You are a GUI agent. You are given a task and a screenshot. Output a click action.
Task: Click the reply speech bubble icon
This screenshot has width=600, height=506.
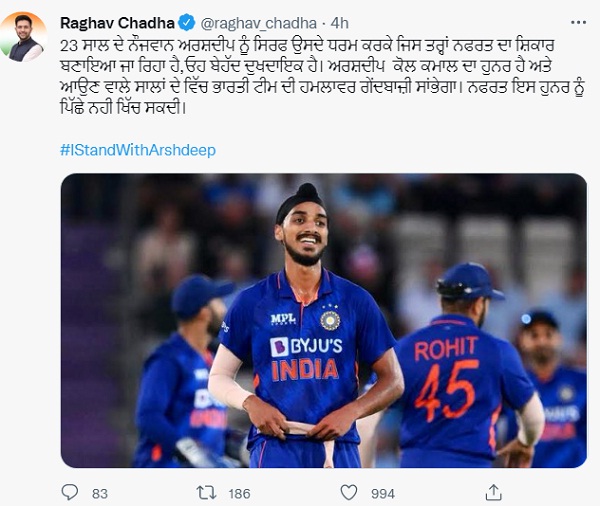point(70,492)
